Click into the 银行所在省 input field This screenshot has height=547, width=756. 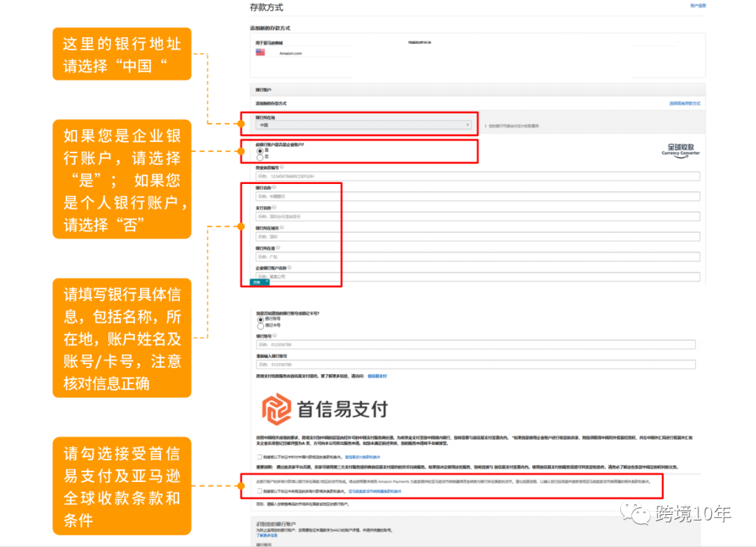(x=477, y=257)
